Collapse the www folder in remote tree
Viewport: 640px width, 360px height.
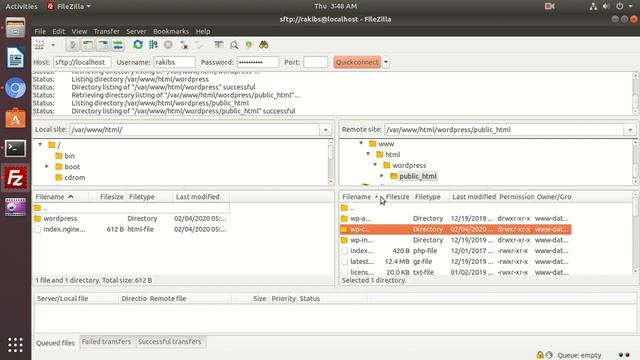tap(361, 143)
